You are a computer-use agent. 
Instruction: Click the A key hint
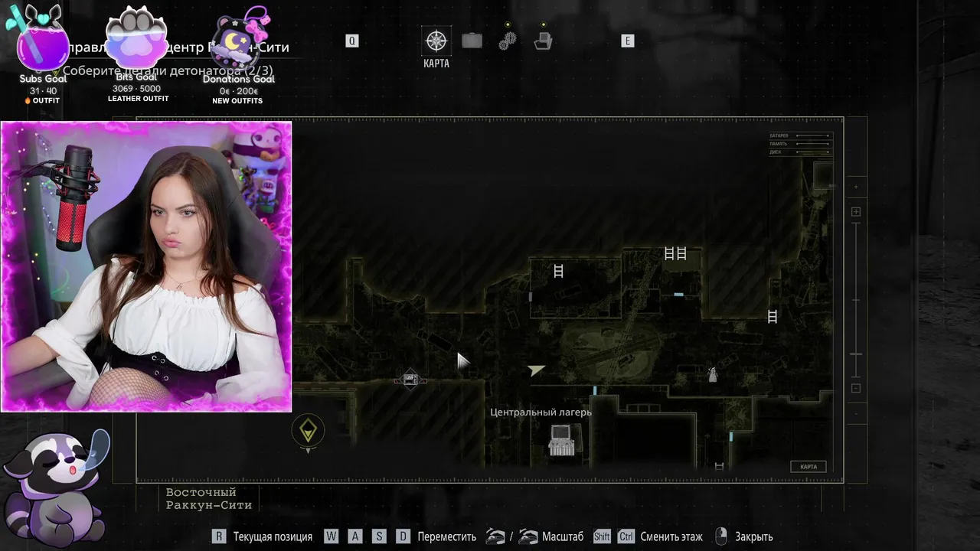coord(354,536)
